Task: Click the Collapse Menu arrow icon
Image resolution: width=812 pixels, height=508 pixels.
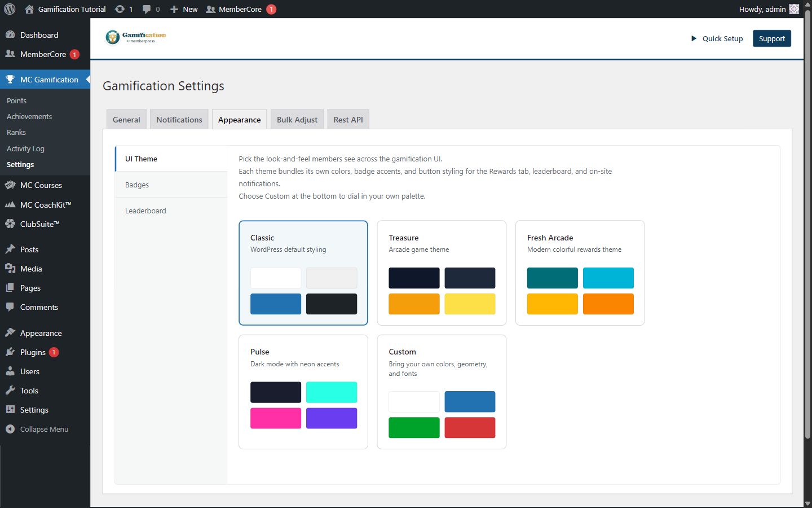Action: click(10, 429)
